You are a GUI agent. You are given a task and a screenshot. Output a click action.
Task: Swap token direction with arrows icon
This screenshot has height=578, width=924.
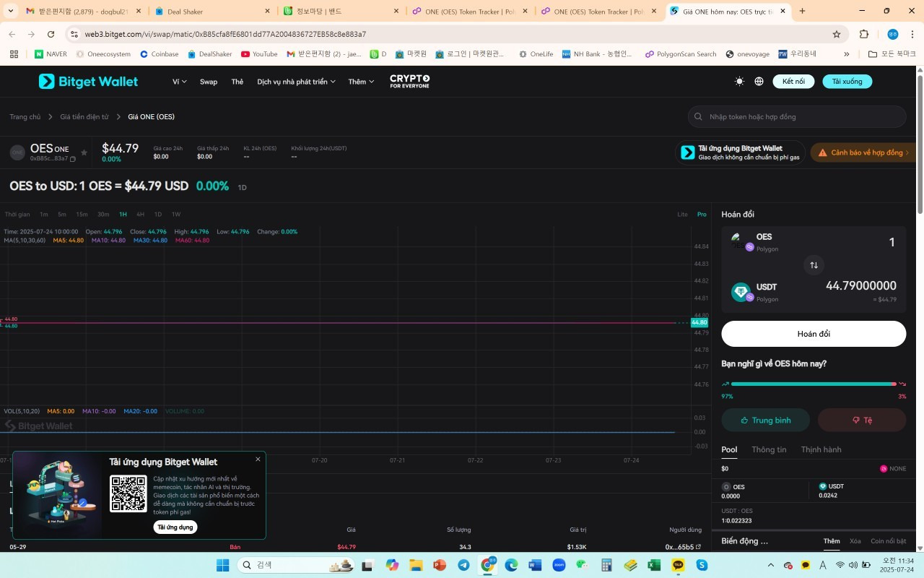click(x=814, y=265)
